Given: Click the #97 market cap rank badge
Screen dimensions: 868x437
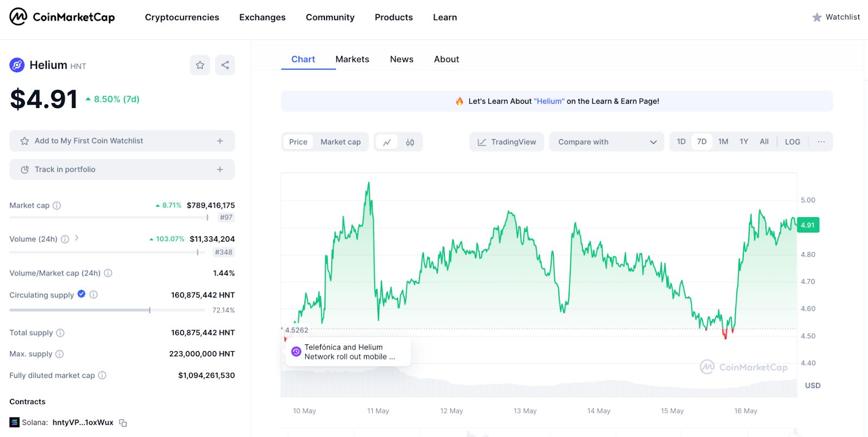Looking at the screenshot, I should pyautogui.click(x=226, y=217).
